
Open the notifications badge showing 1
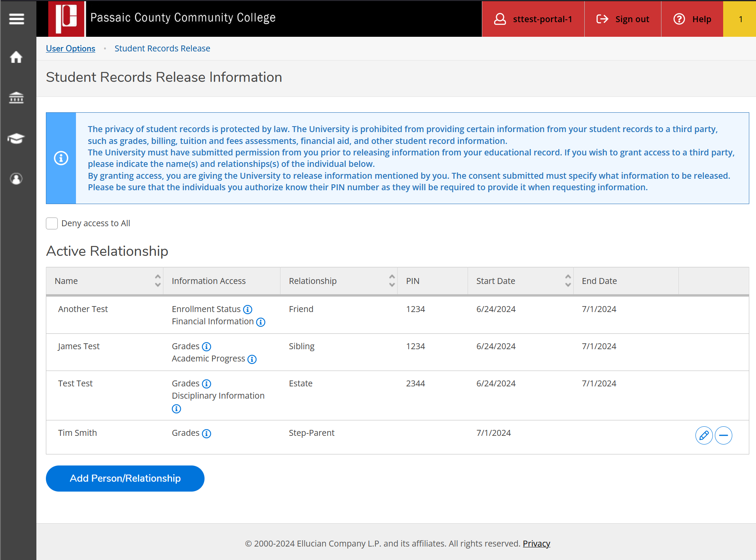tap(740, 19)
